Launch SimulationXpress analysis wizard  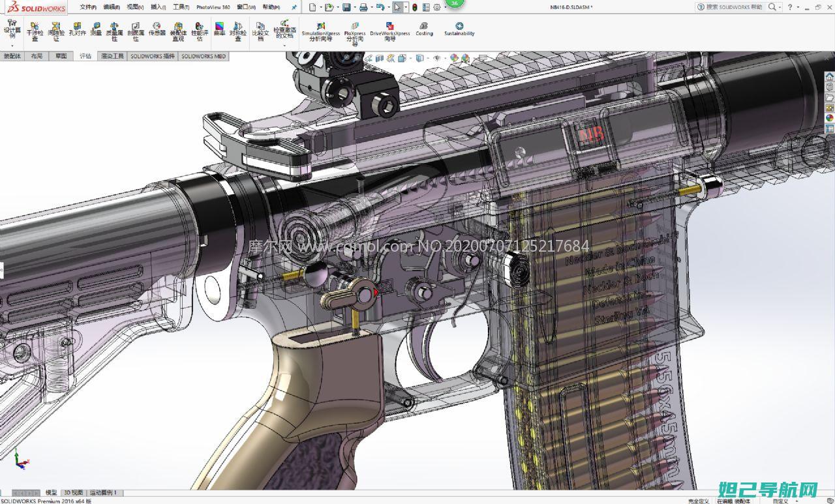click(x=321, y=32)
